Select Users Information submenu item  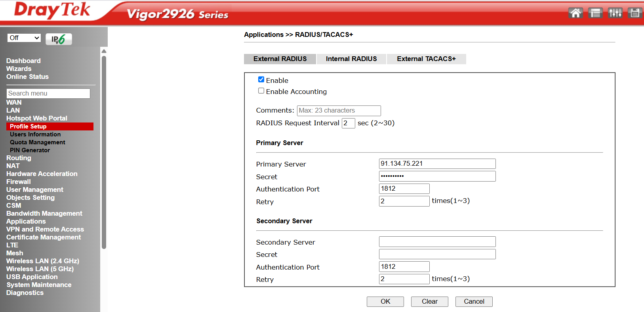pyautogui.click(x=35, y=134)
